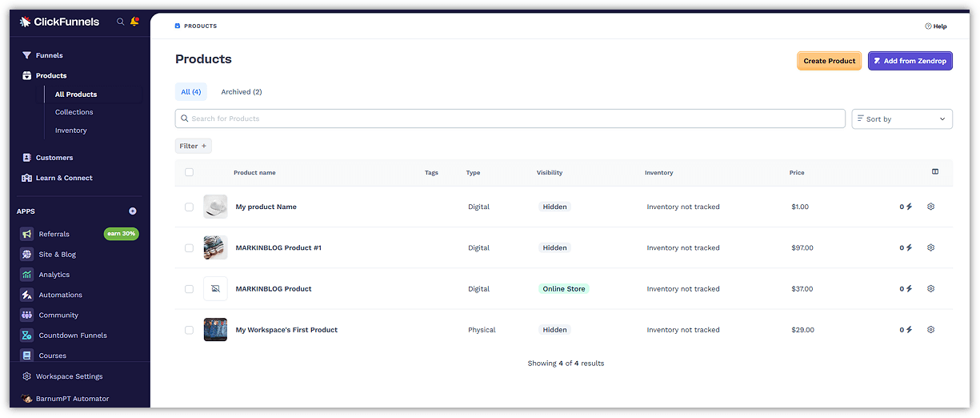Click the Automations icon

coord(26,295)
